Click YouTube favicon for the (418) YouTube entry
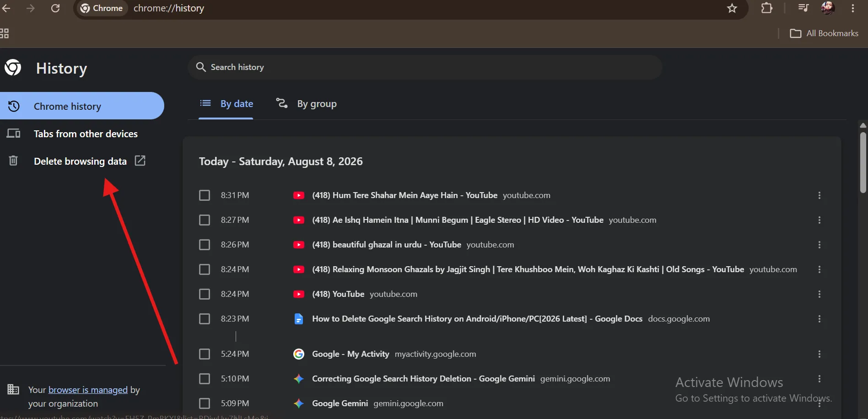The width and height of the screenshot is (868, 419). 299,294
